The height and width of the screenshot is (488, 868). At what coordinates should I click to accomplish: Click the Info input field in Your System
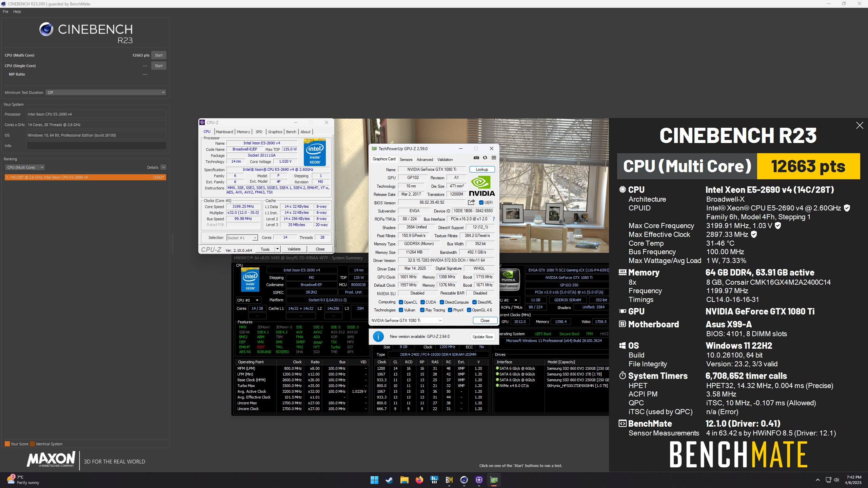click(96, 146)
